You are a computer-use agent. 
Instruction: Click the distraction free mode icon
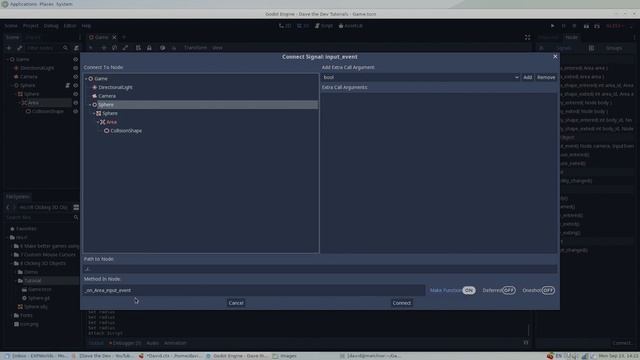tap(527, 37)
